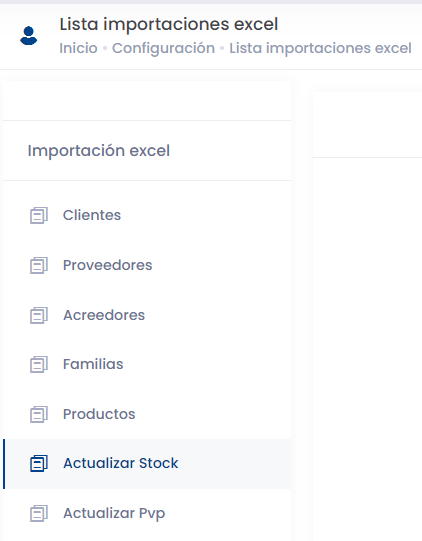Click the document icon beside Familias

pos(39,364)
